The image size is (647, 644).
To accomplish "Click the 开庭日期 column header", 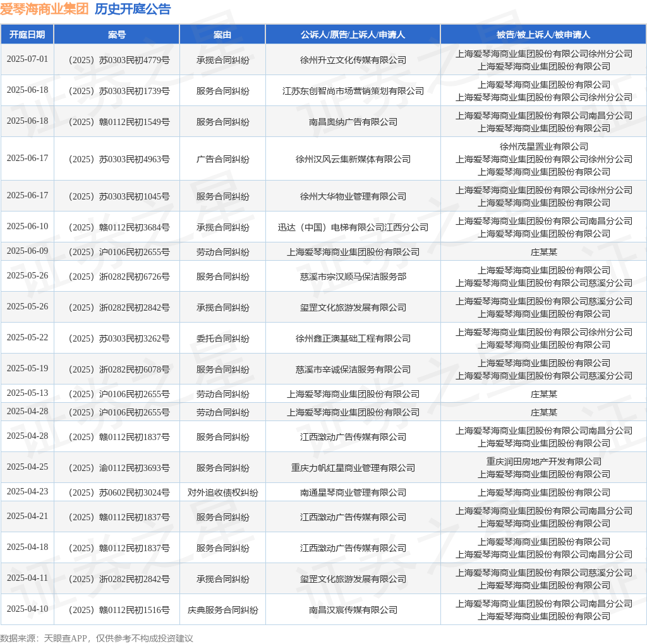I will (27, 35).
